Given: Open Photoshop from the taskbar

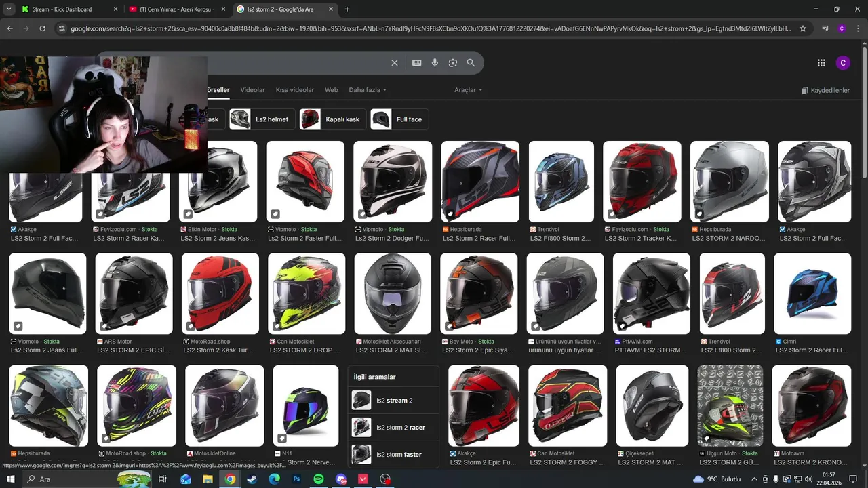Looking at the screenshot, I should tap(296, 479).
